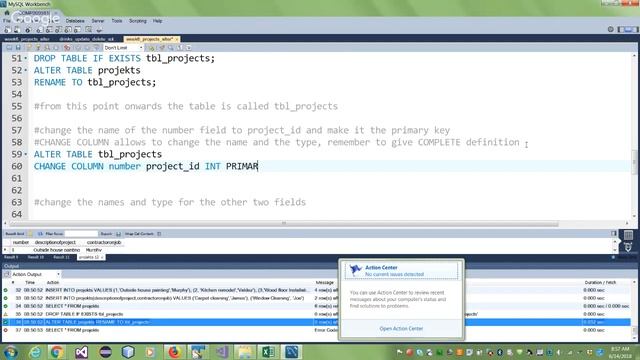
Task: Open Firefox from the taskbar
Action: (x=174, y=351)
